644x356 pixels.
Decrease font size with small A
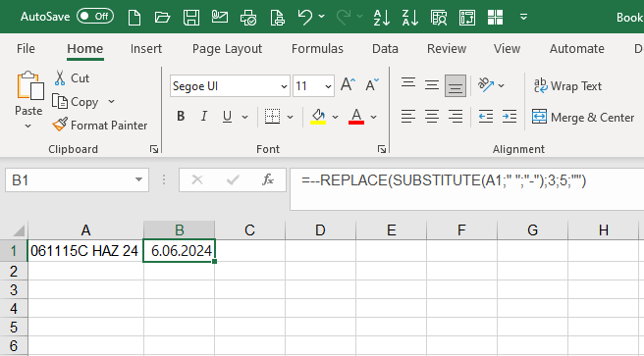(x=372, y=84)
